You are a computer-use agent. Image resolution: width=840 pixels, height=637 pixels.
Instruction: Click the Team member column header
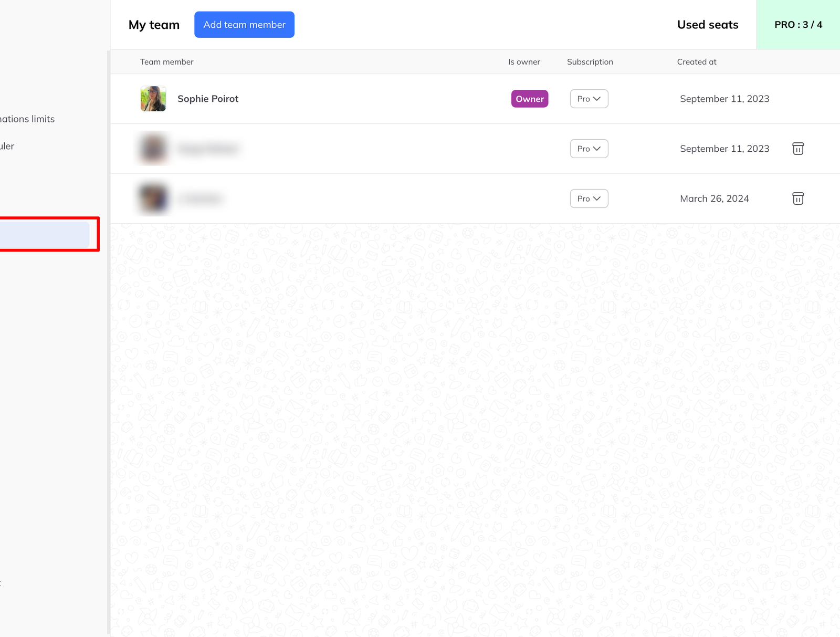[167, 62]
